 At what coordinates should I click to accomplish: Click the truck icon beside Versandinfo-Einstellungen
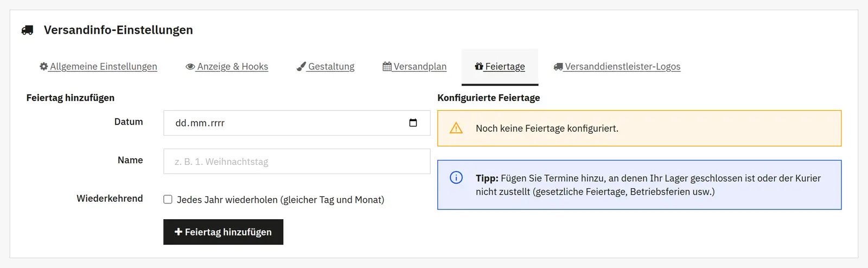[27, 30]
